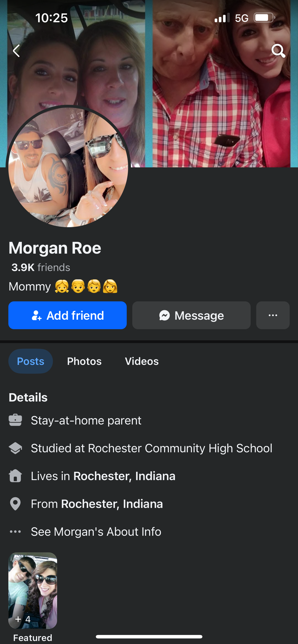The image size is (298, 644).
Task: Open the circular profile picture
Action: point(68,167)
